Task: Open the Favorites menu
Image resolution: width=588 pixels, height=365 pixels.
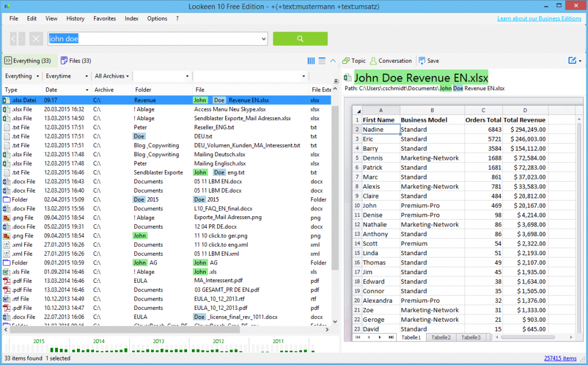Action: pos(105,18)
